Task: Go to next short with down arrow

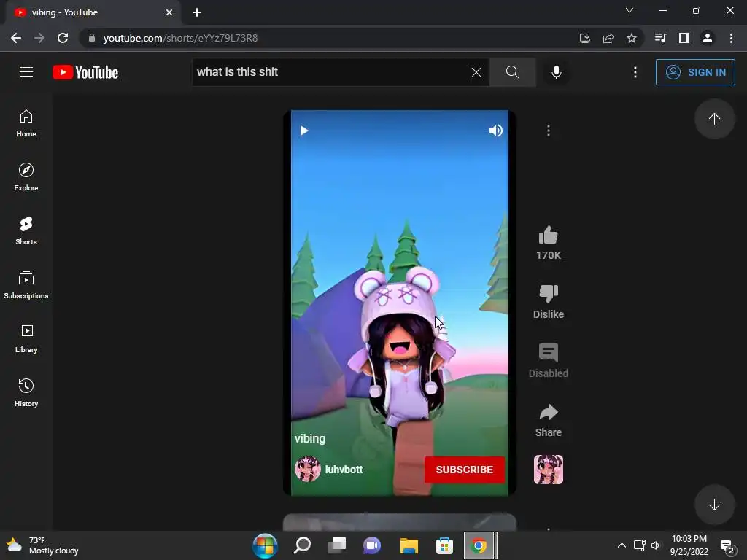Action: click(714, 505)
